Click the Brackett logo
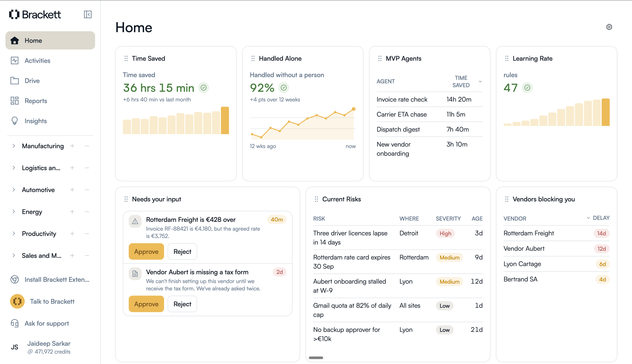Screen dimensions: 632x364 35,15
